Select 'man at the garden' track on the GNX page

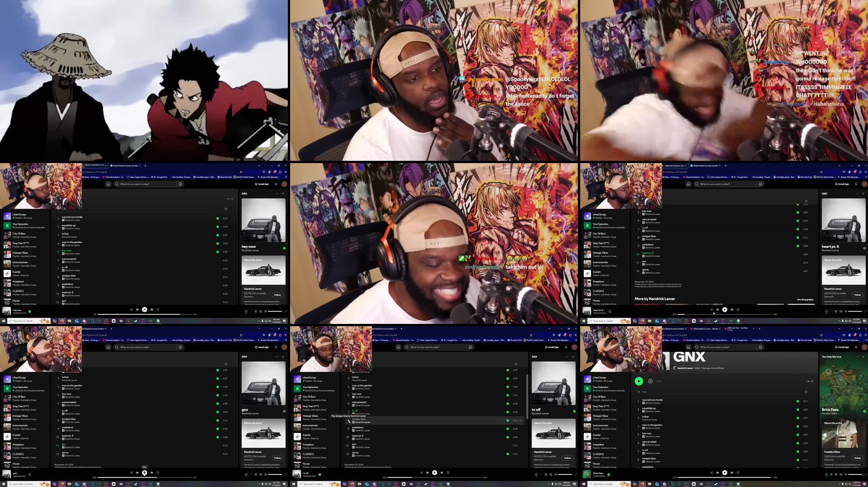pos(652,425)
